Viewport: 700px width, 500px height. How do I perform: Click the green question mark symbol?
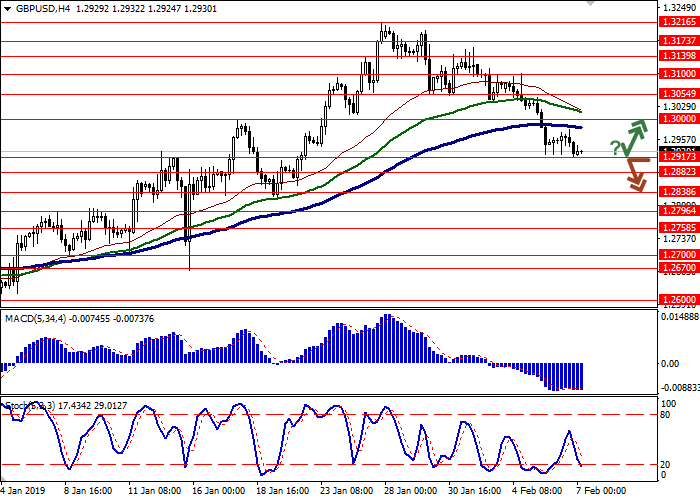(x=614, y=148)
